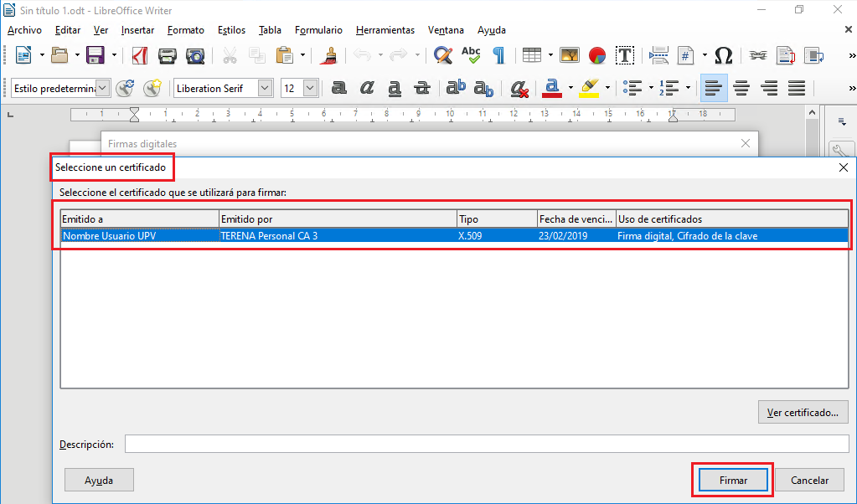Click the Ver certificado... button
Viewport: 857px width, 504px height.
(x=803, y=412)
